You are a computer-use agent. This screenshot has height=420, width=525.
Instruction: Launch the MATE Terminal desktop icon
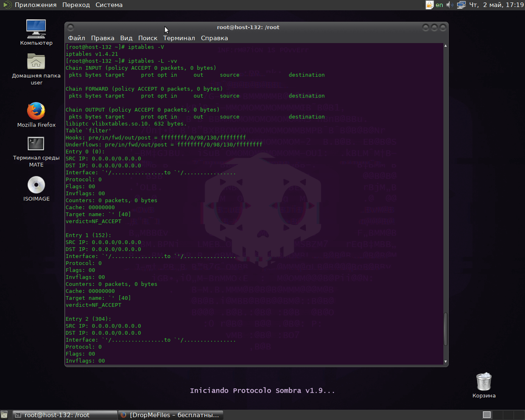pyautogui.click(x=36, y=152)
